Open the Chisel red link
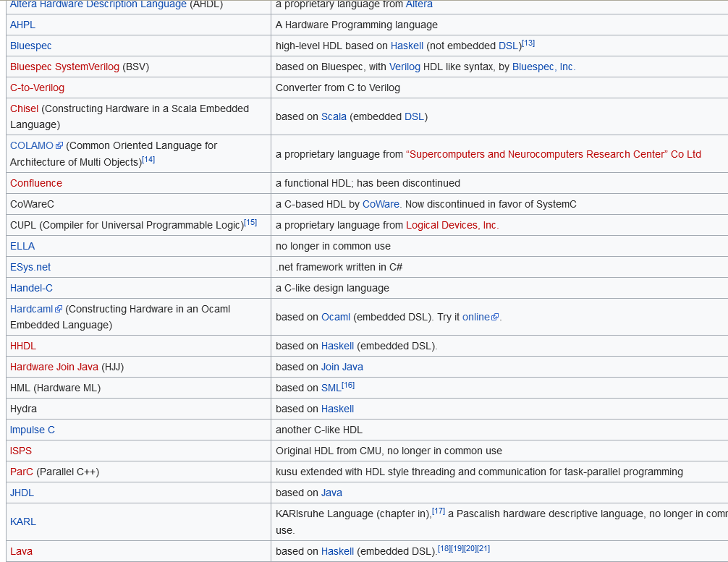This screenshot has width=728, height=562. point(24,108)
